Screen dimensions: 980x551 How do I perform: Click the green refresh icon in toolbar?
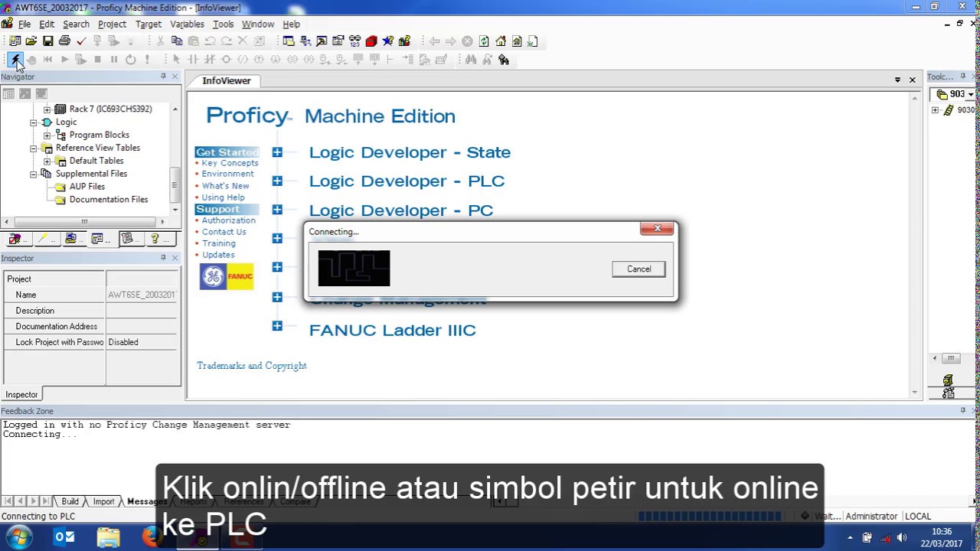click(x=484, y=41)
